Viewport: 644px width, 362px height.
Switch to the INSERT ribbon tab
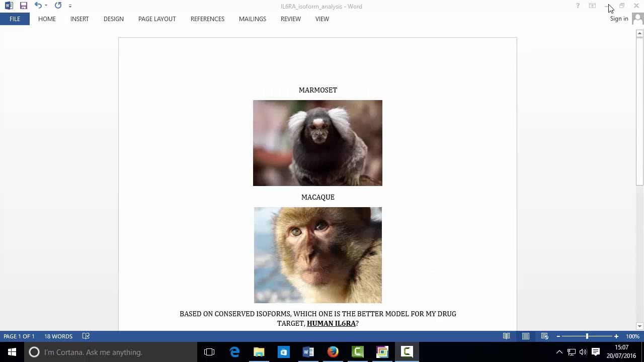tap(79, 19)
